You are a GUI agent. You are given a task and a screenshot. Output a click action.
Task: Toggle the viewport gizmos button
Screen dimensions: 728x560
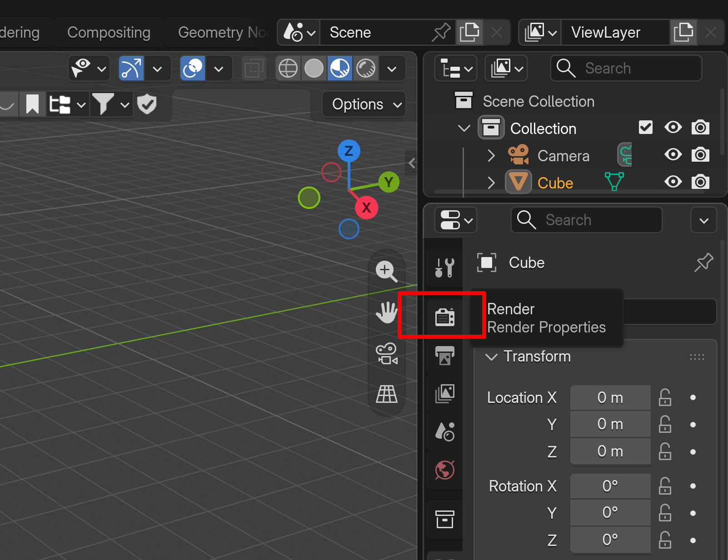131,69
